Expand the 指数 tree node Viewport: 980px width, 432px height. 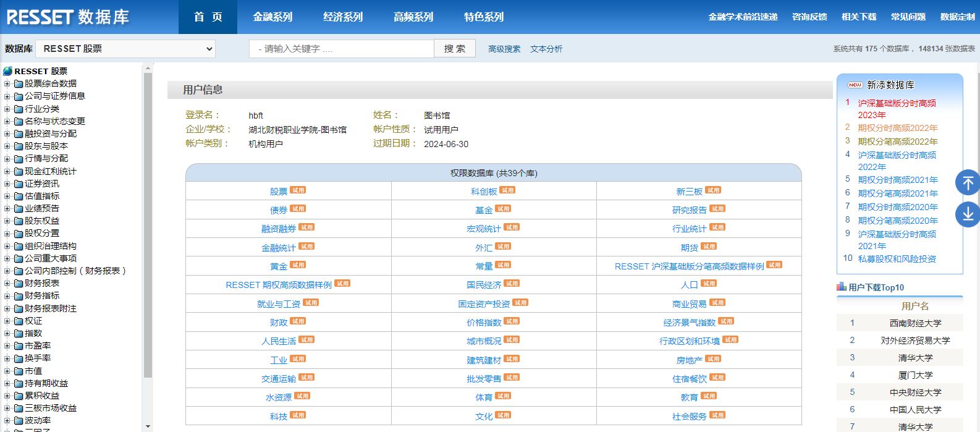(x=7, y=333)
